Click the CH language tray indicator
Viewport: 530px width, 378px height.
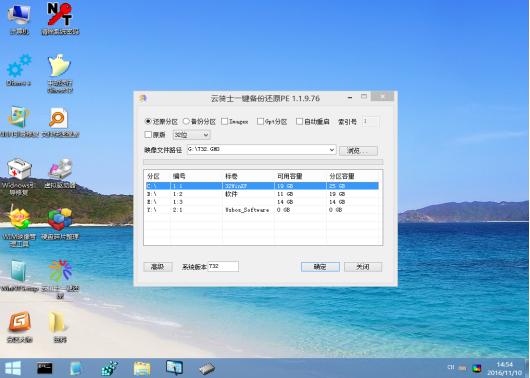[x=451, y=367]
